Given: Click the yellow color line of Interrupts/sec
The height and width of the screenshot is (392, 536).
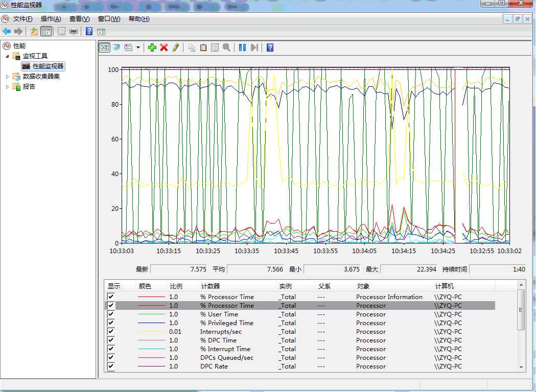Looking at the screenshot, I should pyautogui.click(x=151, y=332).
